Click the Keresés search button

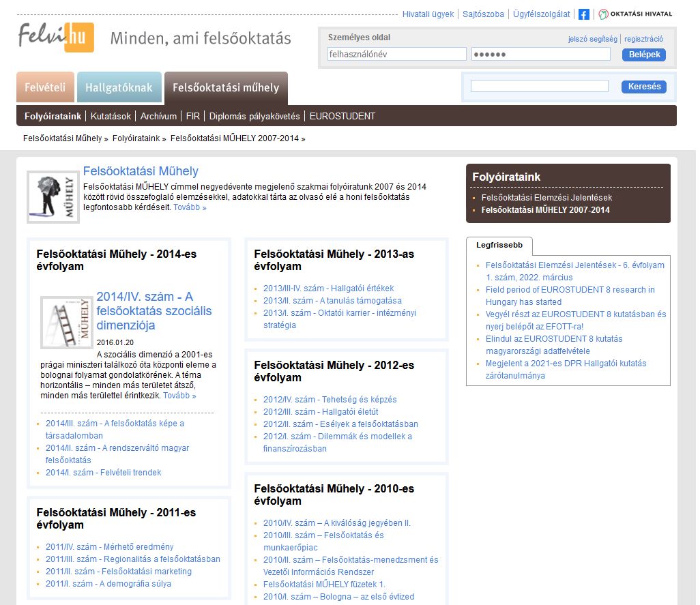(644, 87)
